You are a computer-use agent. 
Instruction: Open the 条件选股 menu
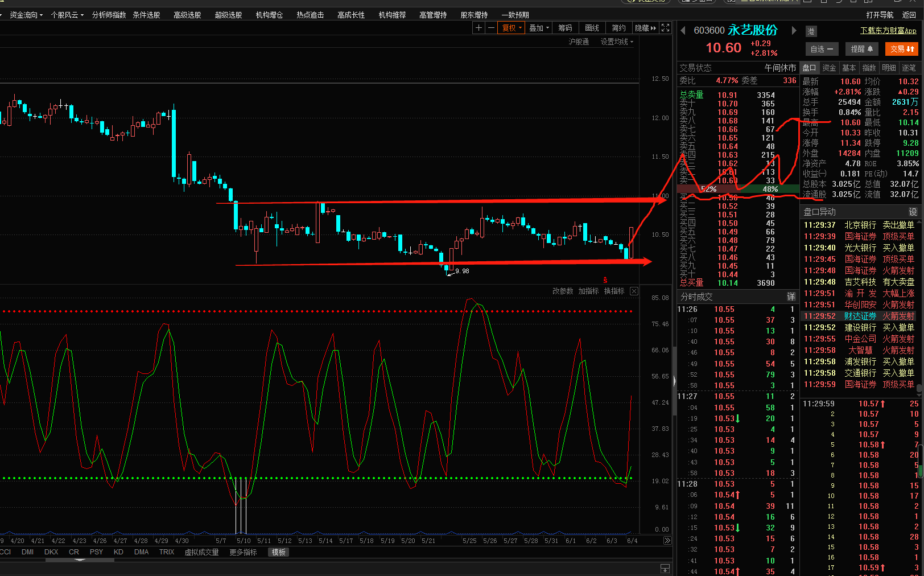(x=146, y=15)
